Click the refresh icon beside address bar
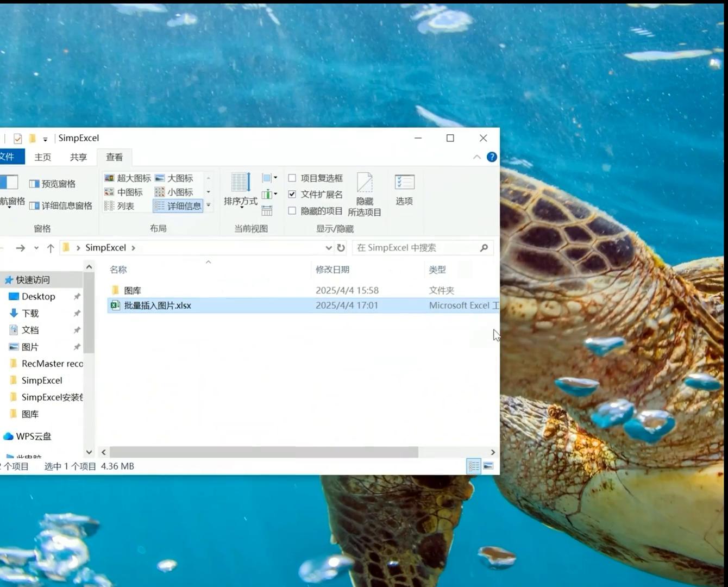728x587 pixels. click(341, 248)
